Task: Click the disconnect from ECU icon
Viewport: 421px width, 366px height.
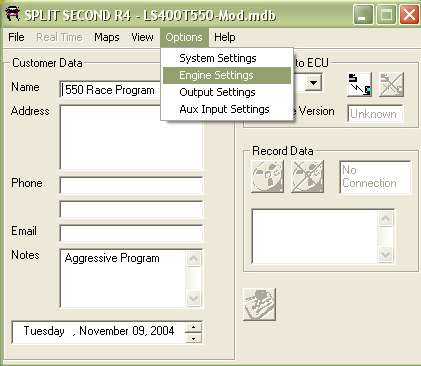Action: 392,84
